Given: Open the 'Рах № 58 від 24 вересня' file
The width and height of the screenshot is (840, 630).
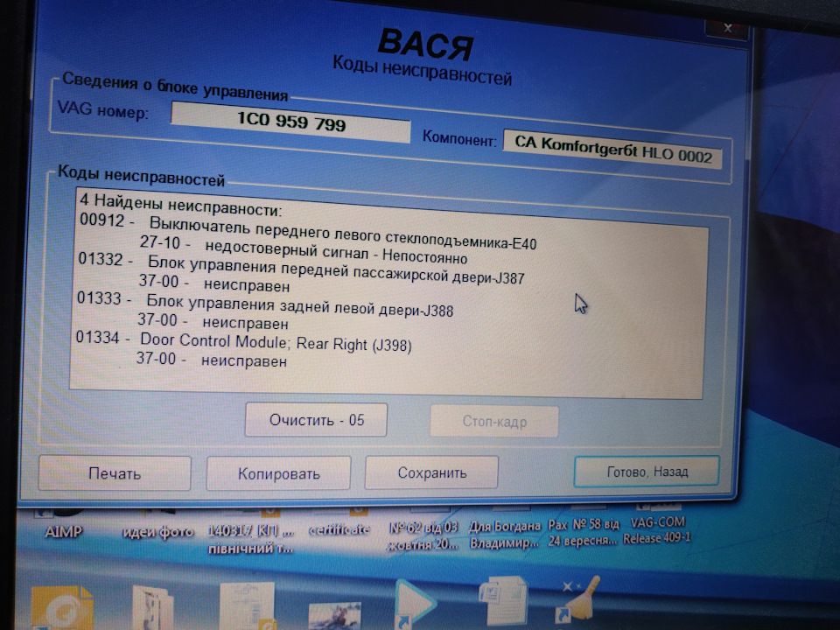Looking at the screenshot, I should (584, 532).
